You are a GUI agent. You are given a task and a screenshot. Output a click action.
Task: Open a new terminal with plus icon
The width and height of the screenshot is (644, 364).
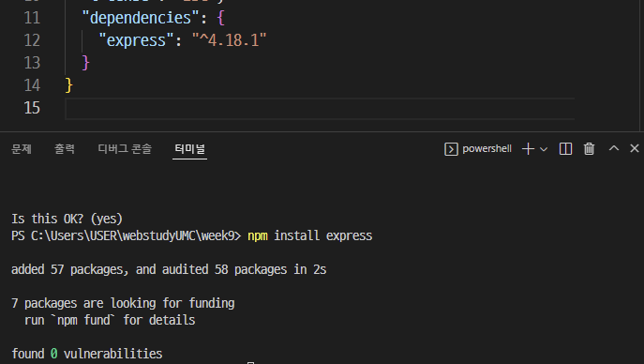[x=528, y=149]
